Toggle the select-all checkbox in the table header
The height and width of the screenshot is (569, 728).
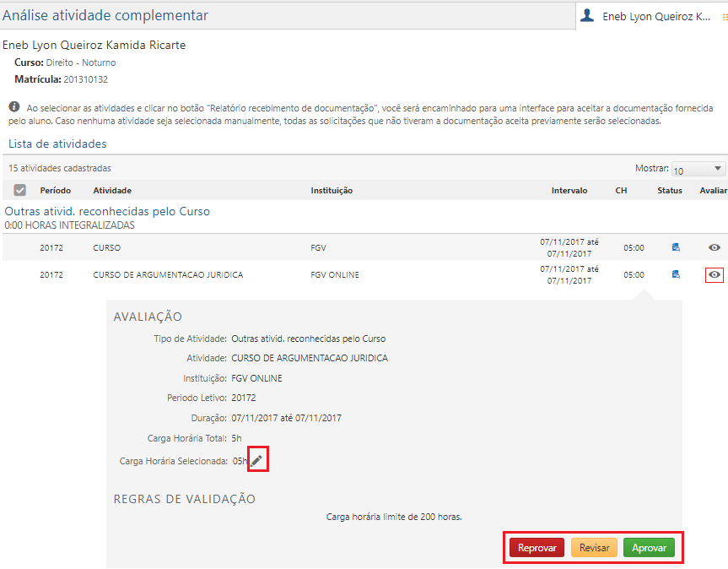click(20, 190)
